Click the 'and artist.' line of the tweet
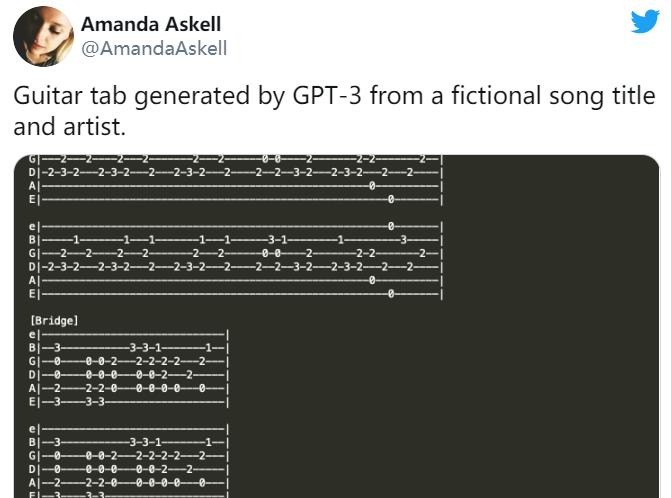Viewport: 671px width, 498px height. pos(69,127)
